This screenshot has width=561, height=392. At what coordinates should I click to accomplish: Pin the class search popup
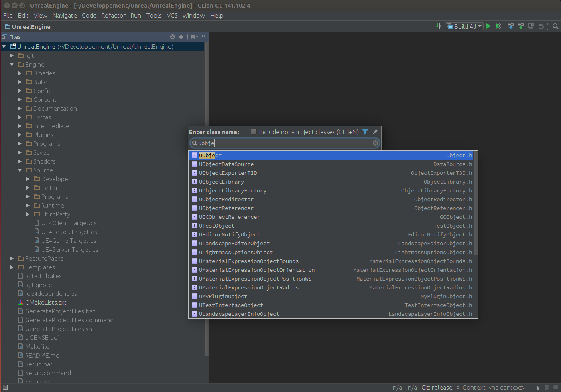[x=375, y=132]
